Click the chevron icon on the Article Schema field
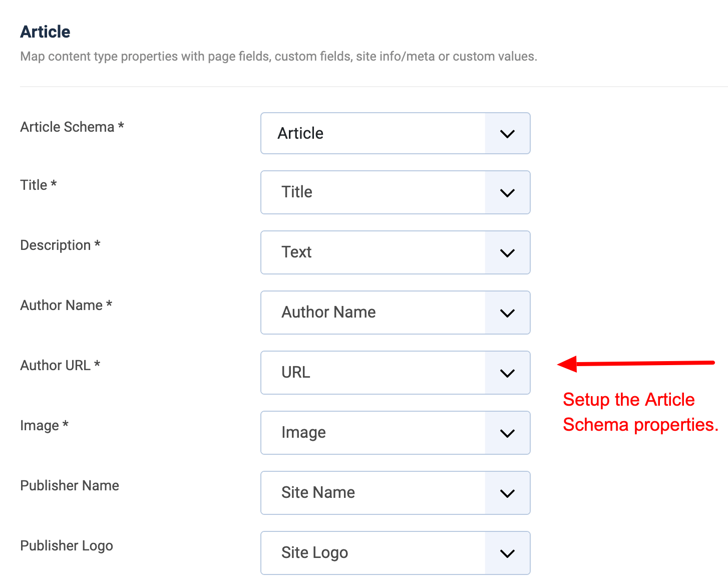This screenshot has width=728, height=583. [x=507, y=134]
